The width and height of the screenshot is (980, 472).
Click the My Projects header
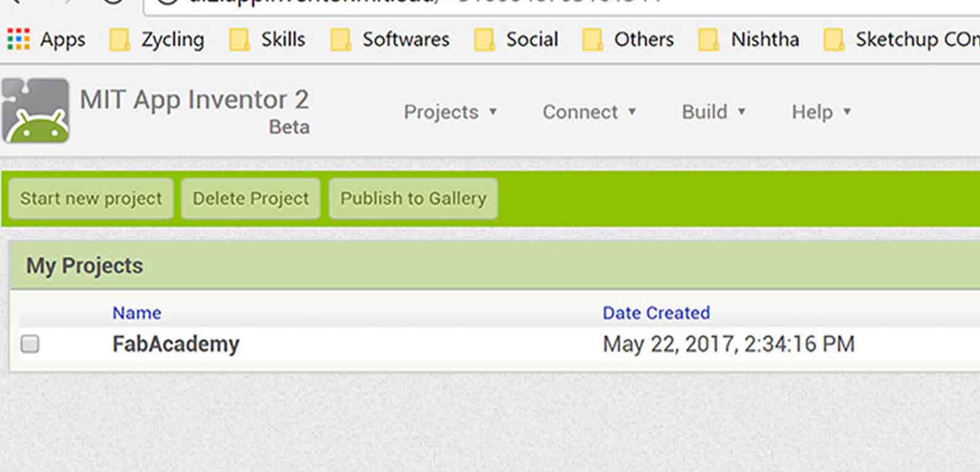[x=85, y=266]
